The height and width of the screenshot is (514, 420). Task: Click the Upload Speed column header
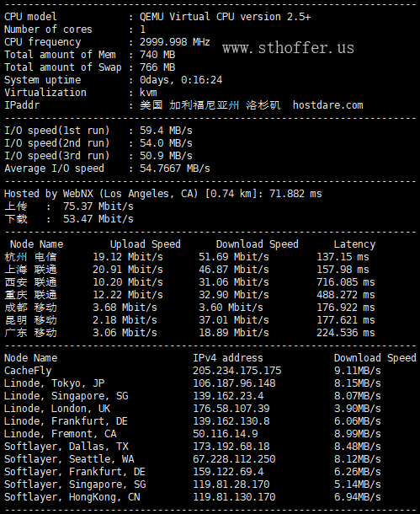[x=146, y=244]
